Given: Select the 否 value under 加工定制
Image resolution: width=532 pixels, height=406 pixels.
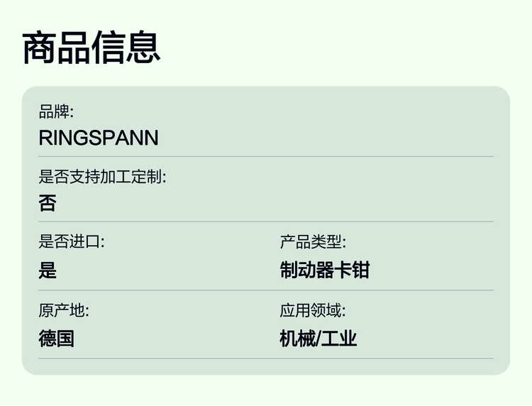Looking at the screenshot, I should click(x=48, y=204).
